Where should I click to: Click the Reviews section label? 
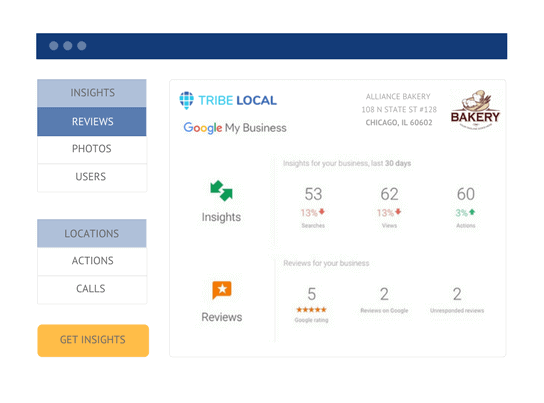pyautogui.click(x=222, y=317)
